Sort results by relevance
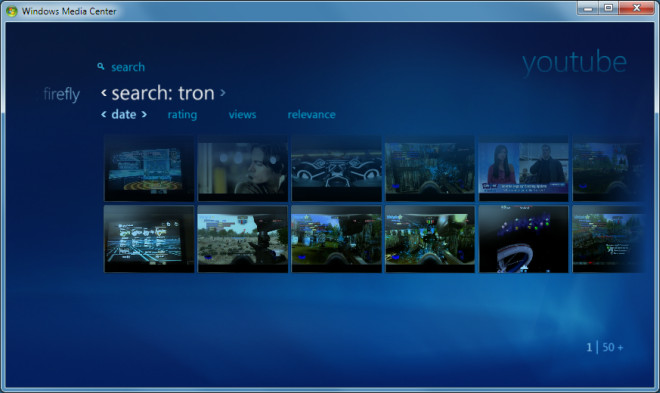 [311, 114]
